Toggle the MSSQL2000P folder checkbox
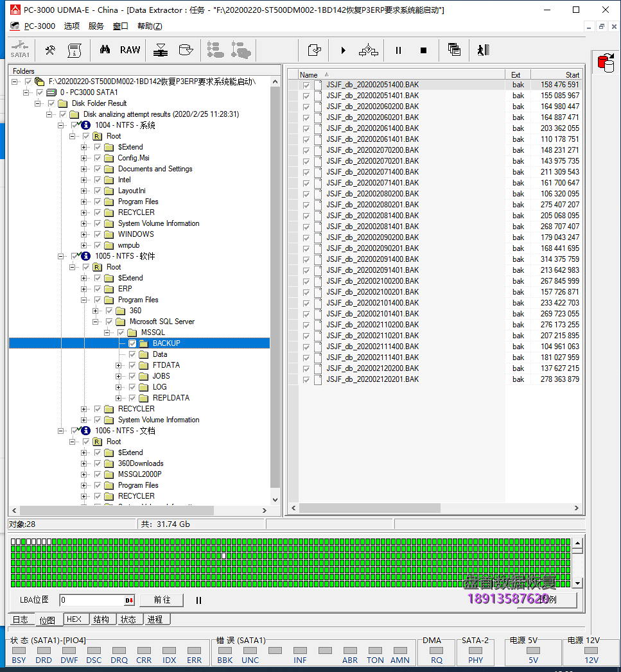Image resolution: width=621 pixels, height=672 pixels. (98, 474)
